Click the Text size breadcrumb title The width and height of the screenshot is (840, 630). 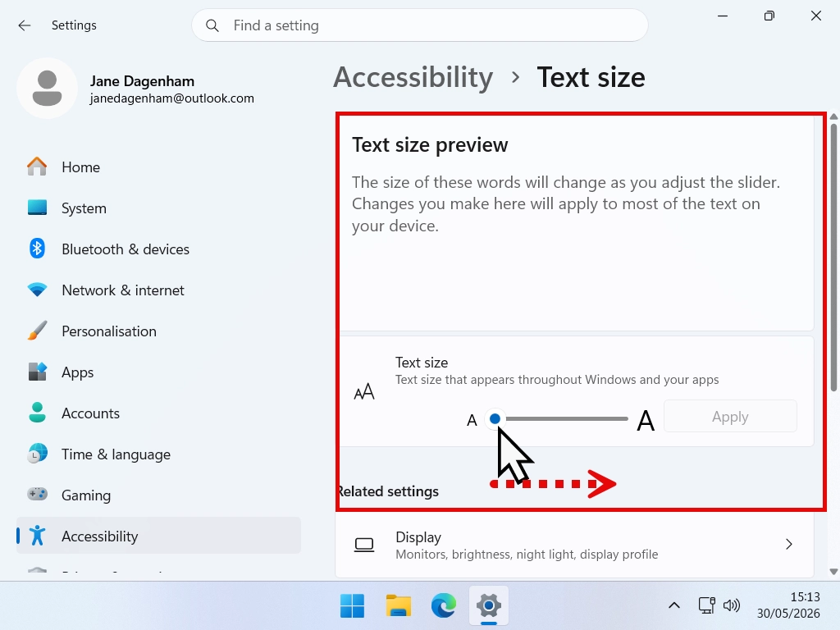pyautogui.click(x=591, y=78)
